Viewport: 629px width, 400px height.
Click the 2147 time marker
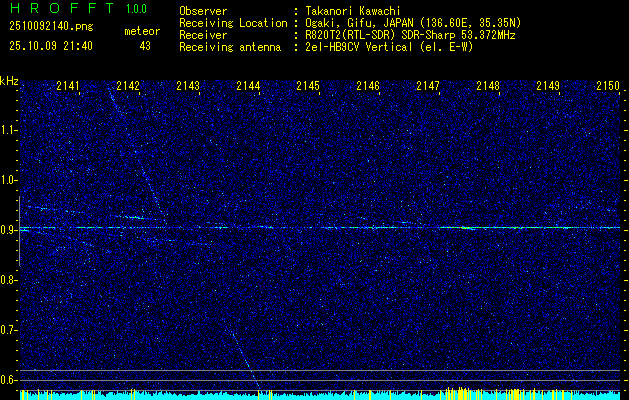[x=428, y=85]
